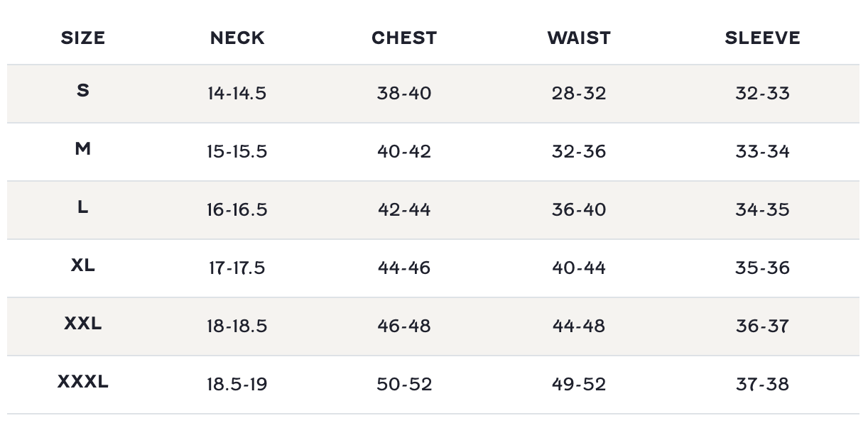Screen dimensions: 868x423
Task: Click chest measurement 40-42
Action: pos(404,152)
